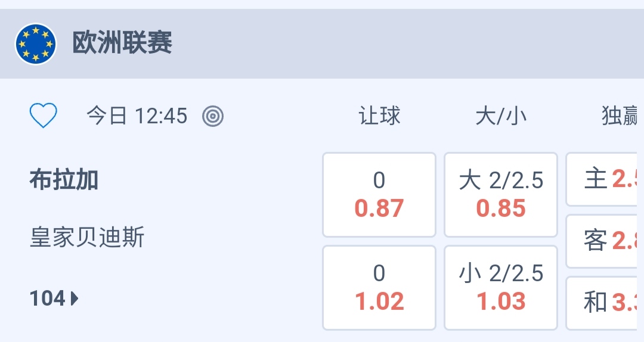
Task: Pick the handicap 0 odds at 1.02
Action: point(379,288)
